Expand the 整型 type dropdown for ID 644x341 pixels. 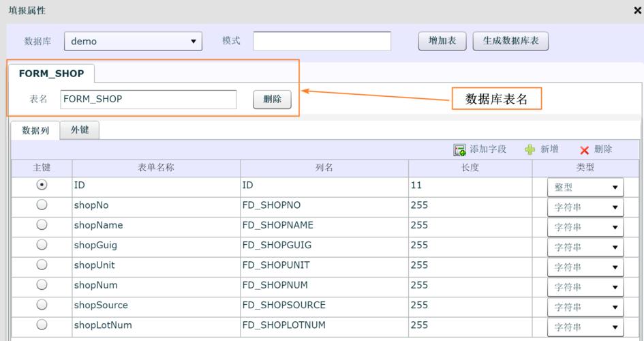tap(585, 188)
